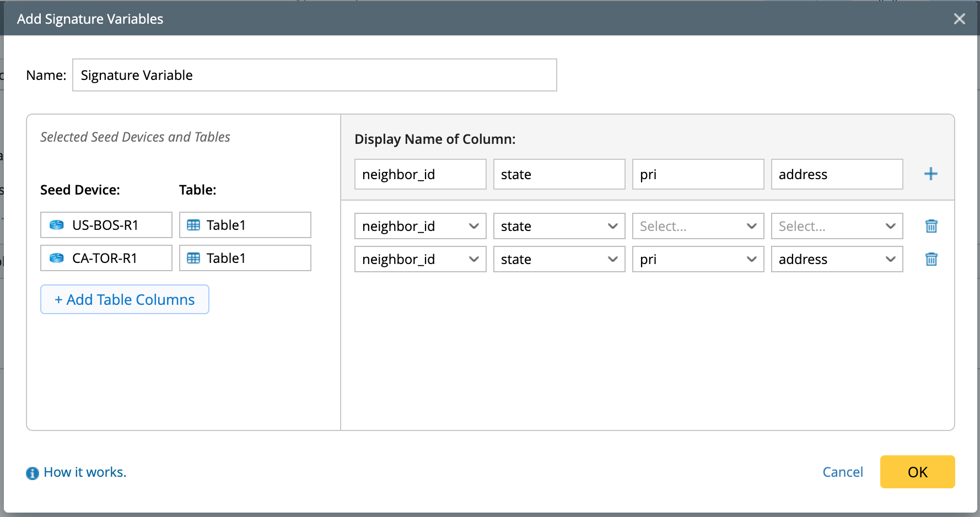The image size is (980, 517).
Task: Open the How it works link
Action: click(85, 472)
